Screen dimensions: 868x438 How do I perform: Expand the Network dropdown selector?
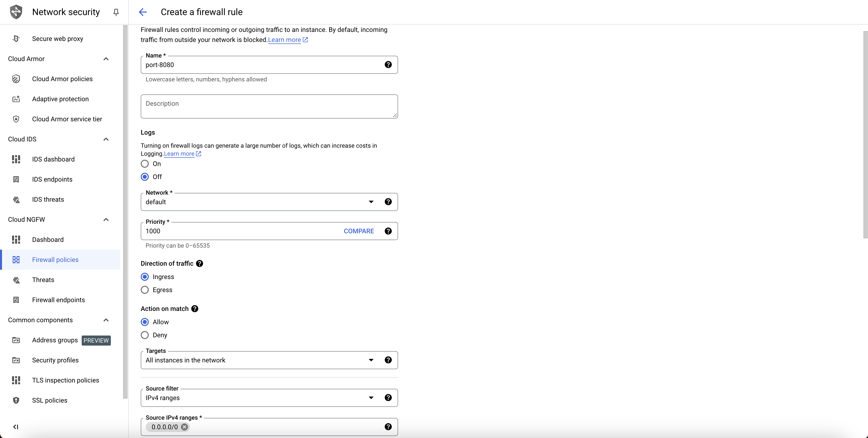(371, 202)
